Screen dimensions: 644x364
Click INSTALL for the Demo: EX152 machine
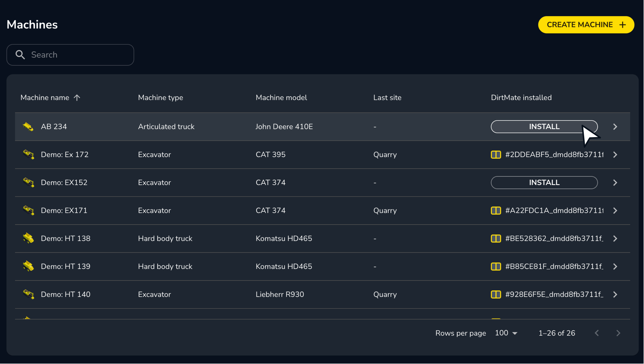point(544,182)
